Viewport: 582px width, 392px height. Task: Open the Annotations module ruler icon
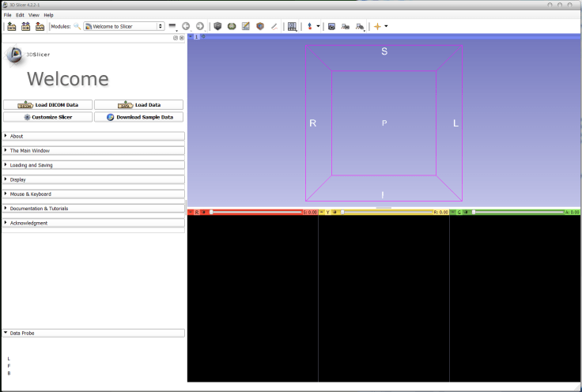point(274,26)
